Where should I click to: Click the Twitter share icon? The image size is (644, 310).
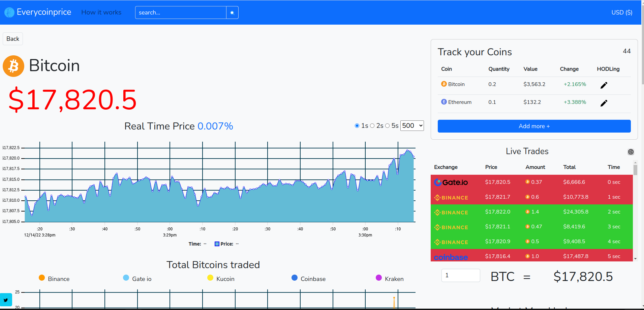(x=6, y=300)
